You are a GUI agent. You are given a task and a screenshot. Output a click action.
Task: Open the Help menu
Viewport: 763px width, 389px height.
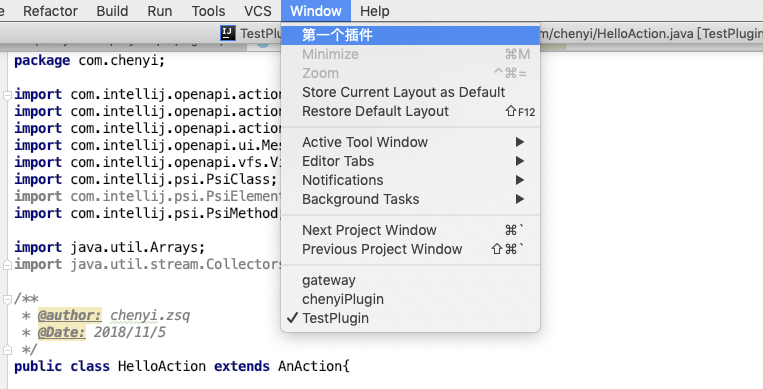(375, 11)
